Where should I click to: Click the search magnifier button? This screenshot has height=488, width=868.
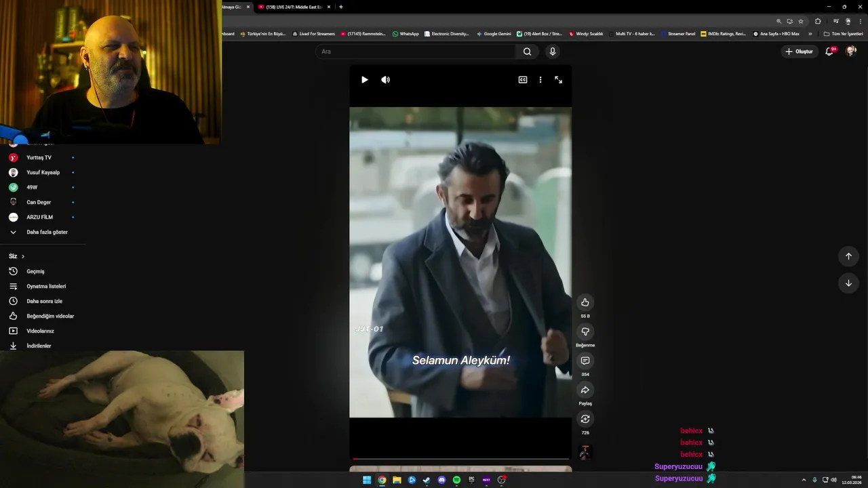(528, 52)
